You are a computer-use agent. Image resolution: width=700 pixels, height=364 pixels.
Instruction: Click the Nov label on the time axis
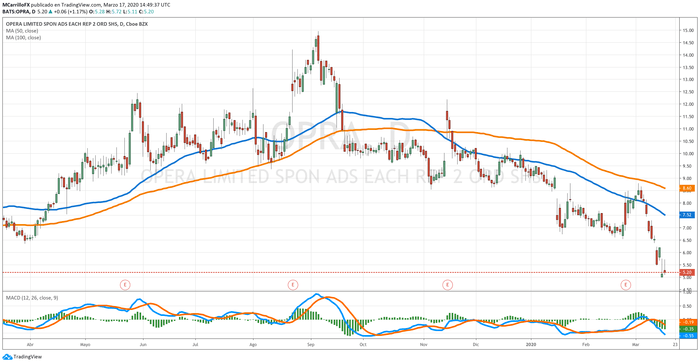[424, 345]
